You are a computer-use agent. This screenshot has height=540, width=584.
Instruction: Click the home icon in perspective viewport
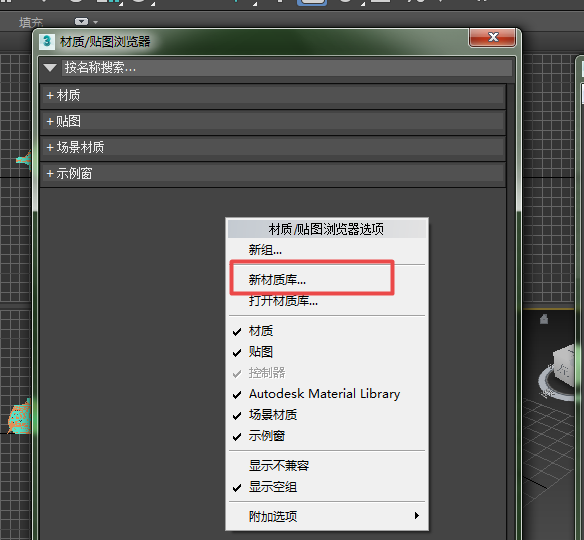click(x=544, y=319)
